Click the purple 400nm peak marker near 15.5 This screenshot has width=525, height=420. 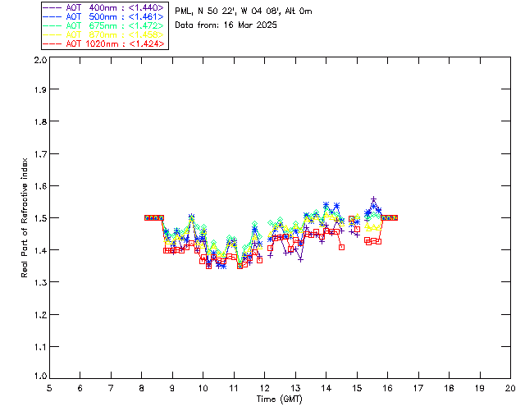coord(374,199)
